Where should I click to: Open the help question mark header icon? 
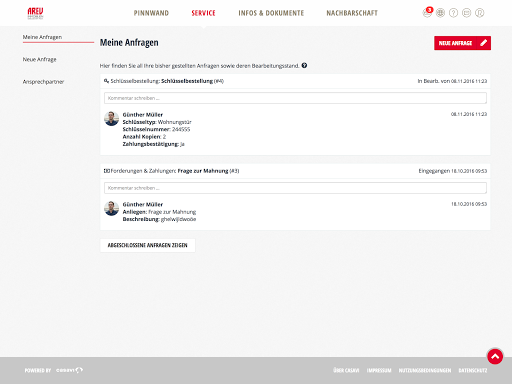pyautogui.click(x=453, y=13)
